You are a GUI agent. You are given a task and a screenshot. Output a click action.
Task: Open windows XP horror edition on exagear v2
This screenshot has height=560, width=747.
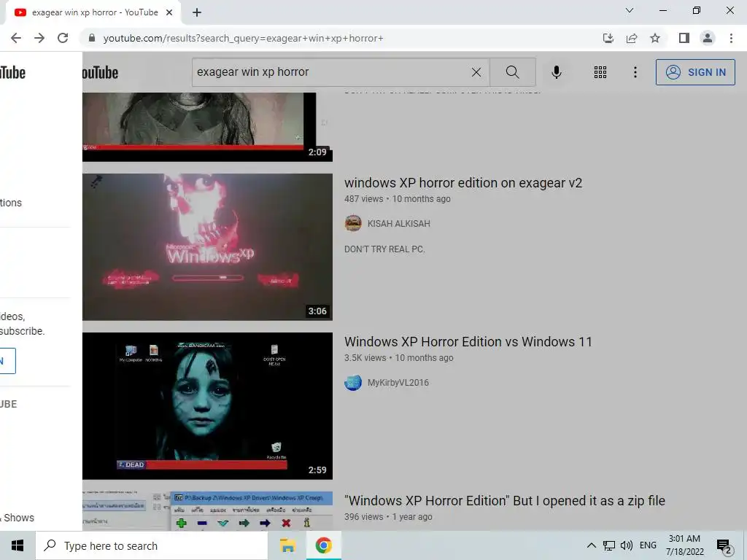click(x=463, y=183)
